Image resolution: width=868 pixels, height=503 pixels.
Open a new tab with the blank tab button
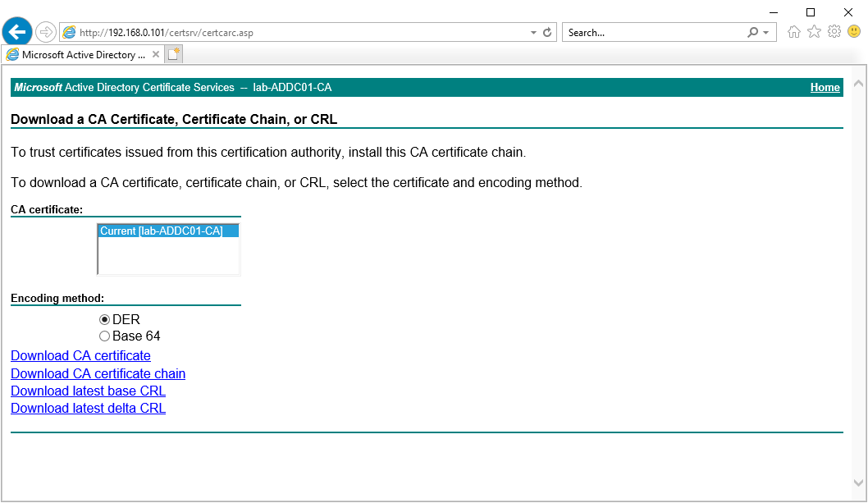174,54
